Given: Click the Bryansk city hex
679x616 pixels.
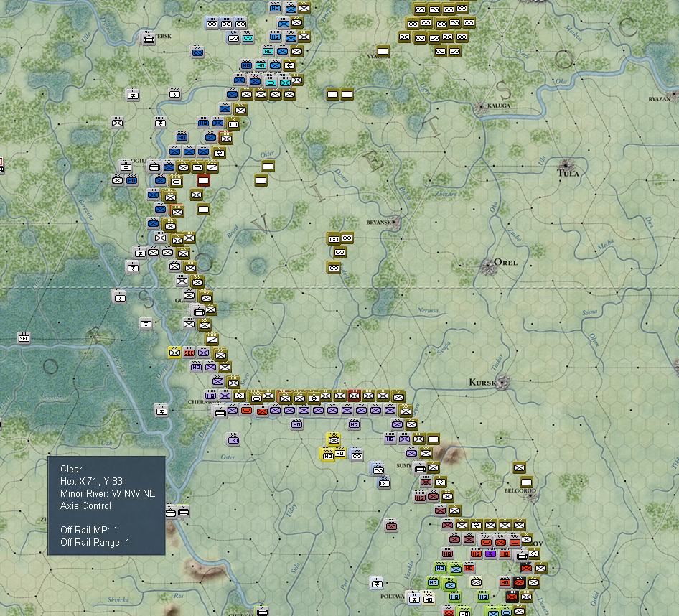Looking at the screenshot, I should 395,223.
